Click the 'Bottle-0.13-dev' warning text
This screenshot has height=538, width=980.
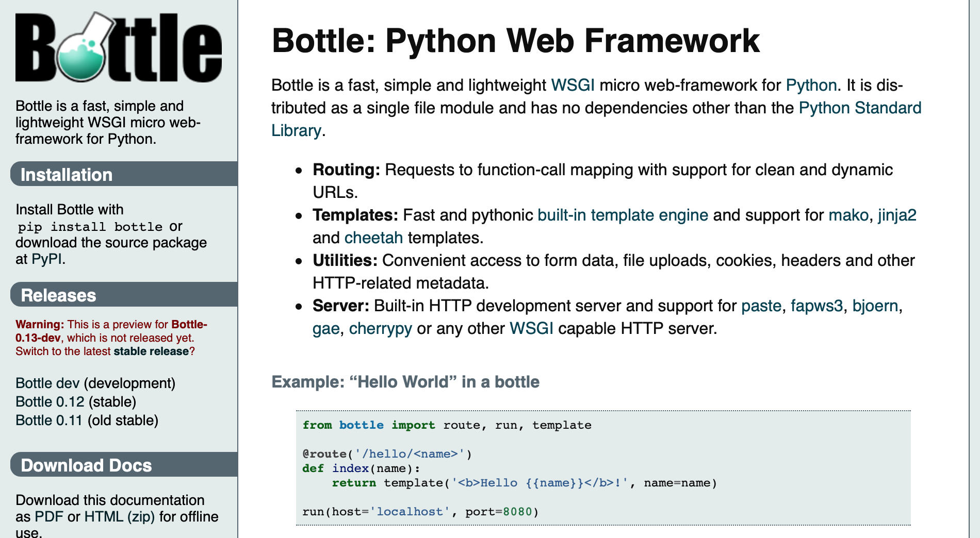[111, 331]
